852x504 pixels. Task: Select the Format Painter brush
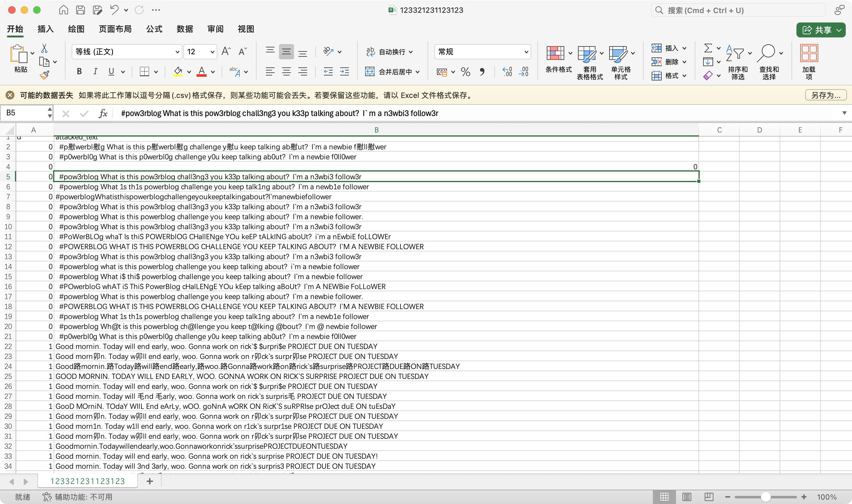[44, 75]
